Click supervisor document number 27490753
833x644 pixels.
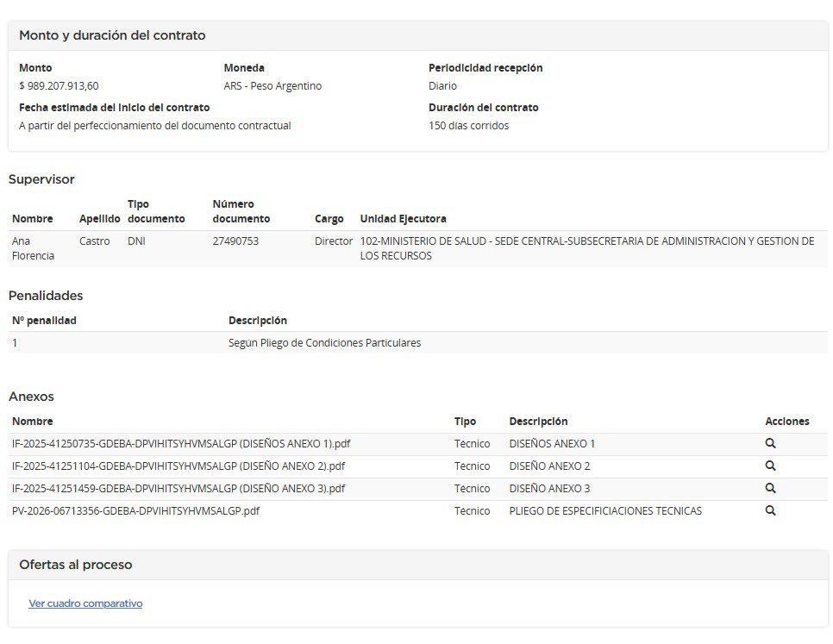(x=235, y=241)
